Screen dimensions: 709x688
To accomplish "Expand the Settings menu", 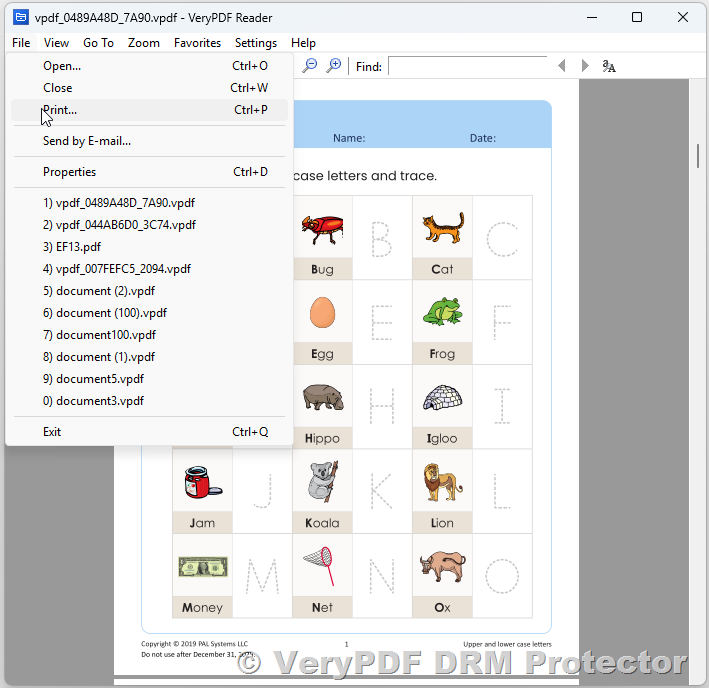I will [256, 43].
